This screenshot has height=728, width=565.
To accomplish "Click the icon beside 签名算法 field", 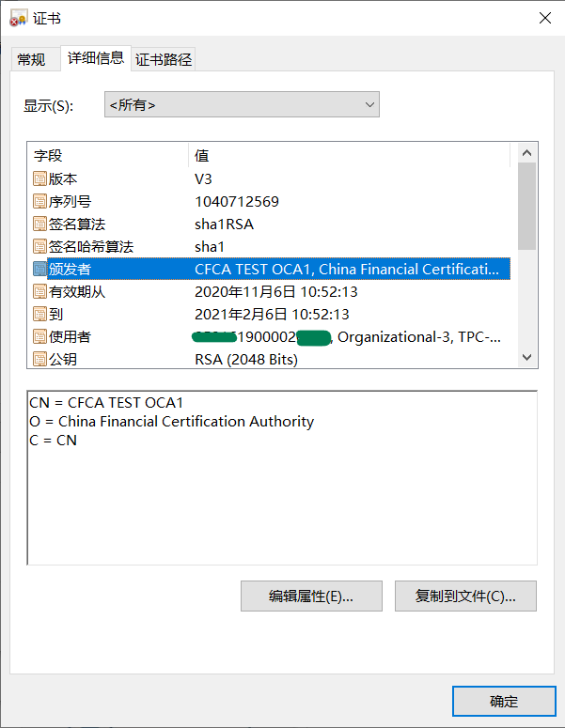I will [x=40, y=224].
